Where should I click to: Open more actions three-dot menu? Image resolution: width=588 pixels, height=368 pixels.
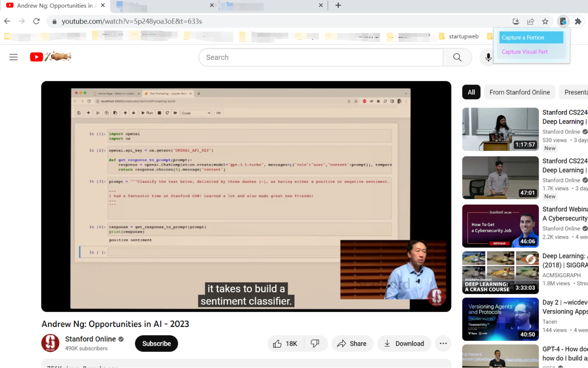[443, 344]
